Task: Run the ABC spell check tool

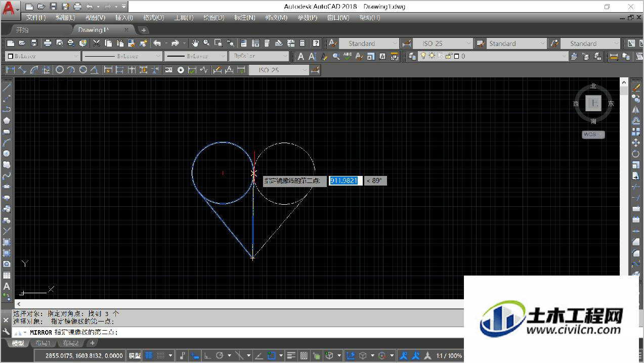Action: coord(348,57)
